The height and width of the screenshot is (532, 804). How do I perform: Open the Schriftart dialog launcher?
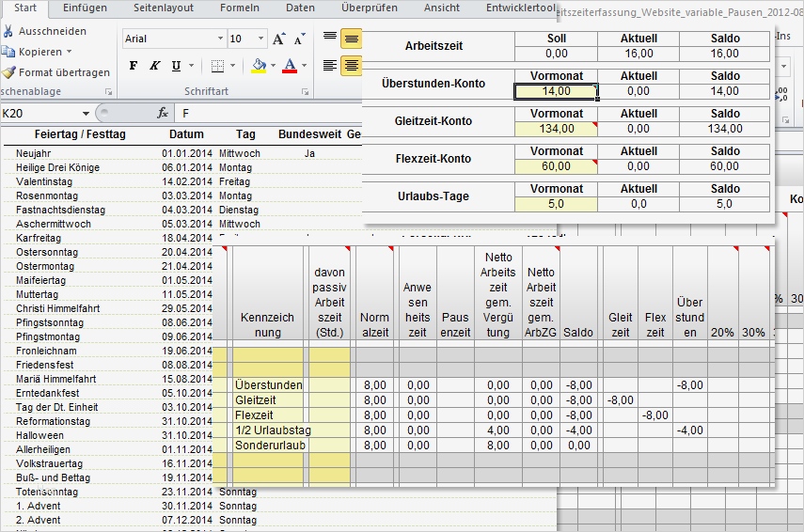coord(305,92)
